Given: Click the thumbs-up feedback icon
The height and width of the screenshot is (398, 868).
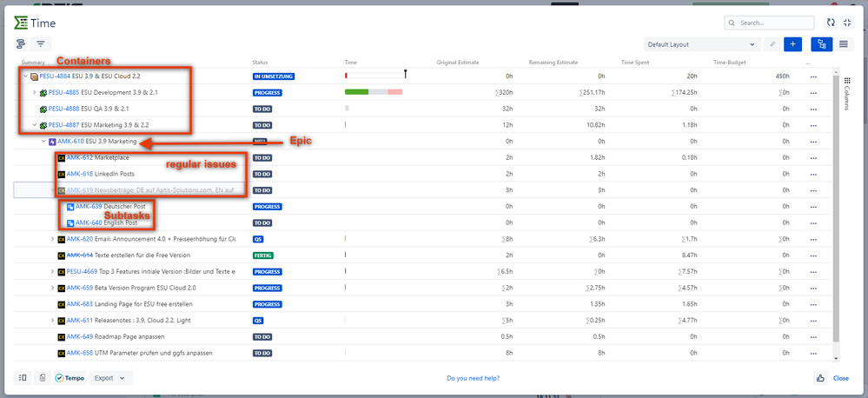Looking at the screenshot, I should (820, 378).
